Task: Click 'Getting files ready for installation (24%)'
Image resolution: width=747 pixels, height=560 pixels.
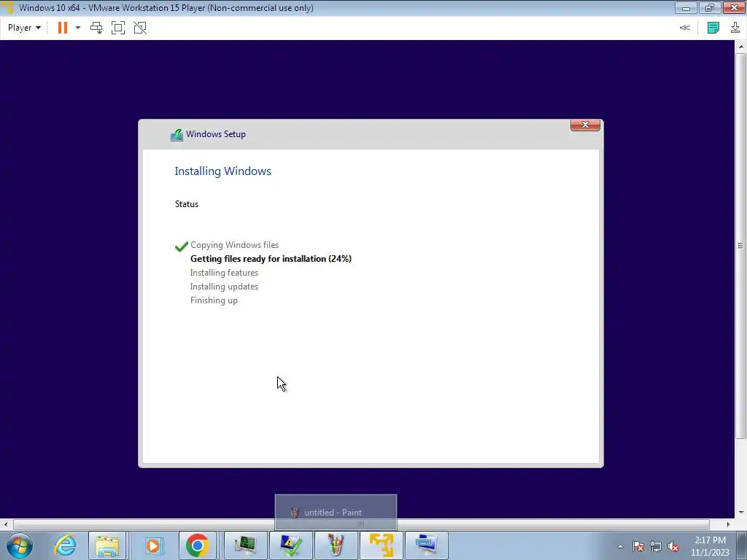Action: click(271, 259)
